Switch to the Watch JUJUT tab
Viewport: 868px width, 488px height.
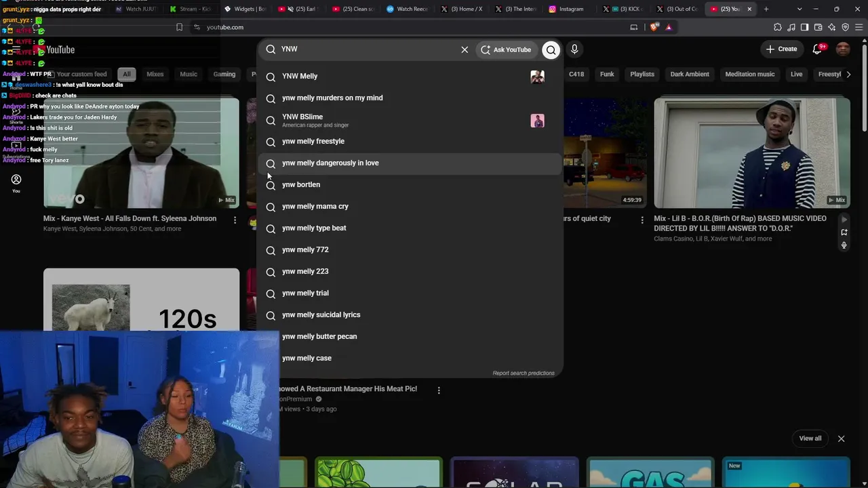pos(136,9)
